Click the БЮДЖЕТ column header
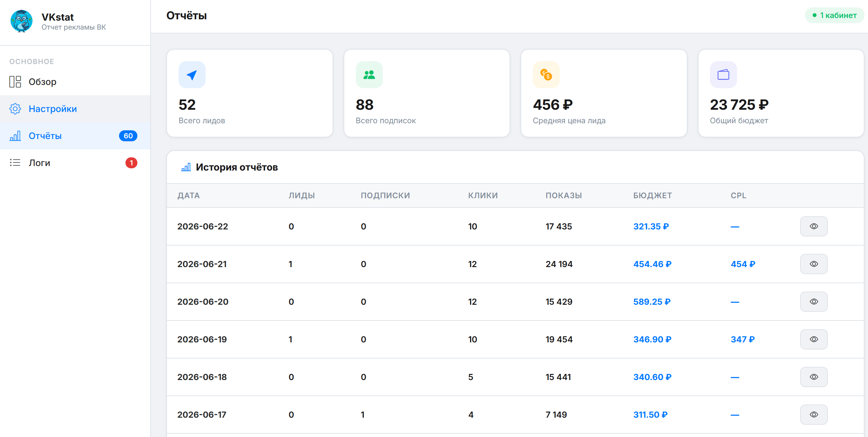This screenshot has height=437, width=868. pos(652,195)
